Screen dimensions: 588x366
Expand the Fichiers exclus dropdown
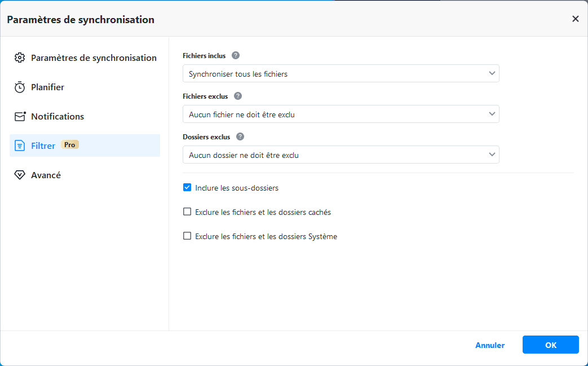(x=341, y=114)
